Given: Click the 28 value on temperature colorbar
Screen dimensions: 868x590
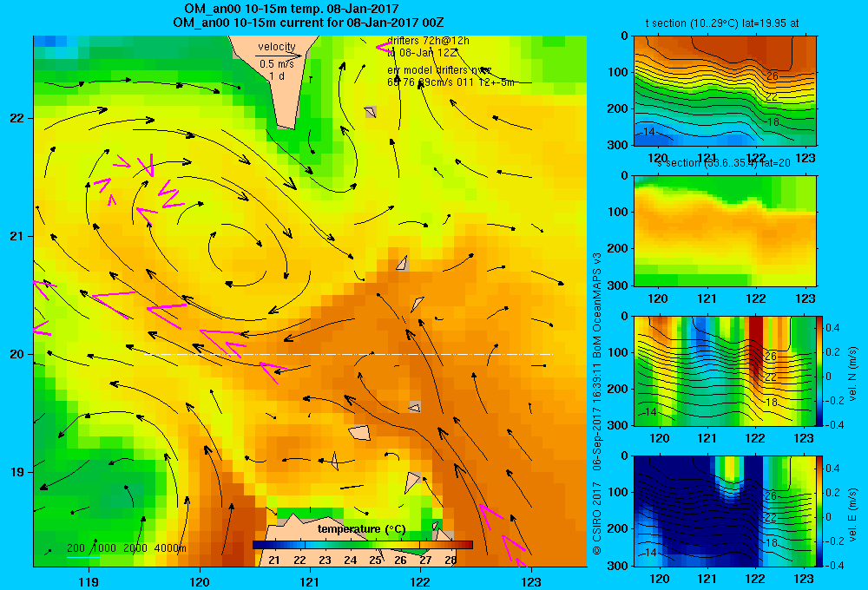Looking at the screenshot, I should (x=450, y=560).
